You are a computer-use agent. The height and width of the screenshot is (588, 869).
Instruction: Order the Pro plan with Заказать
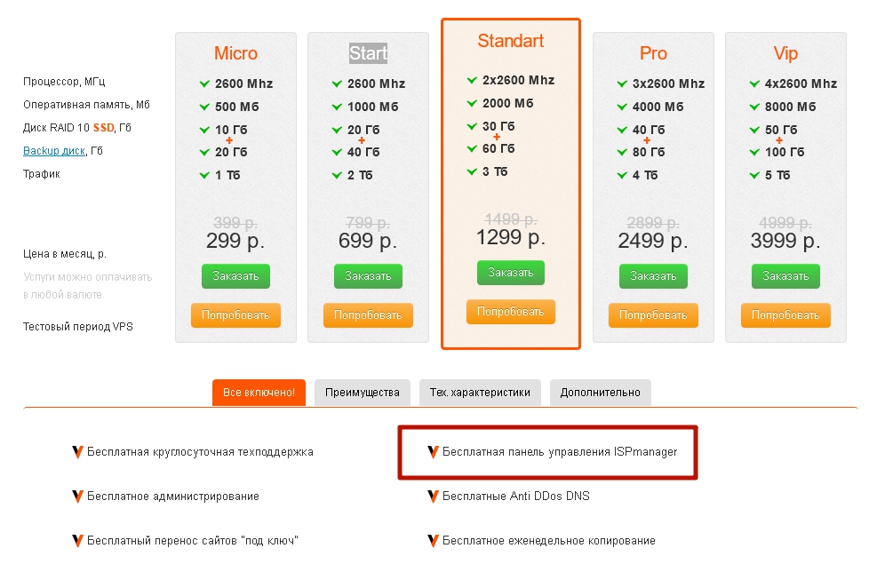[x=653, y=276]
